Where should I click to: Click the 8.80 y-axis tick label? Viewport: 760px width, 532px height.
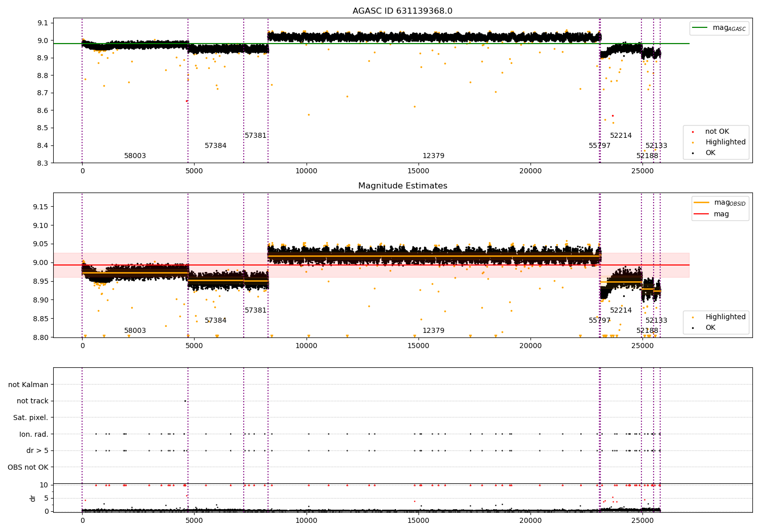pos(41,337)
